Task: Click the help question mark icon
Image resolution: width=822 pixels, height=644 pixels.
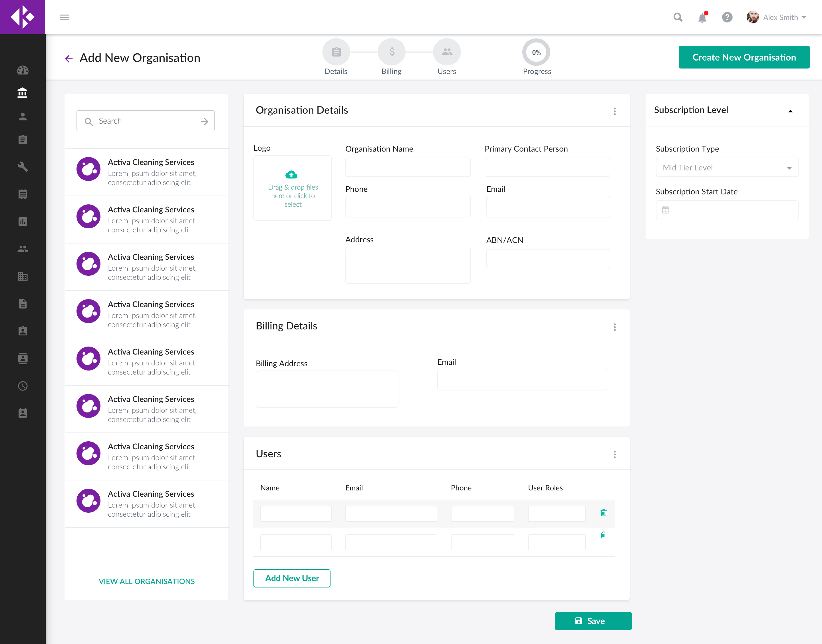Action: pos(727,17)
